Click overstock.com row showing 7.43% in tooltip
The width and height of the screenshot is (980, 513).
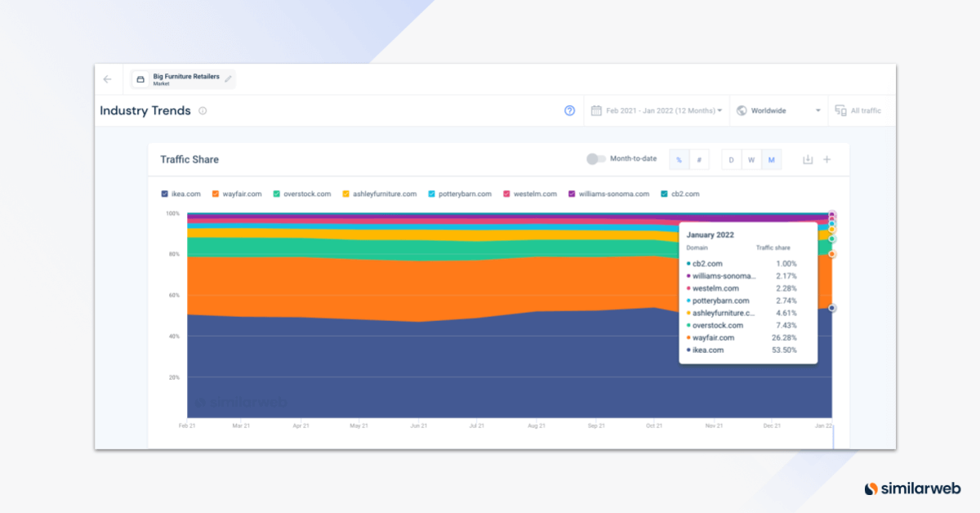tap(742, 325)
